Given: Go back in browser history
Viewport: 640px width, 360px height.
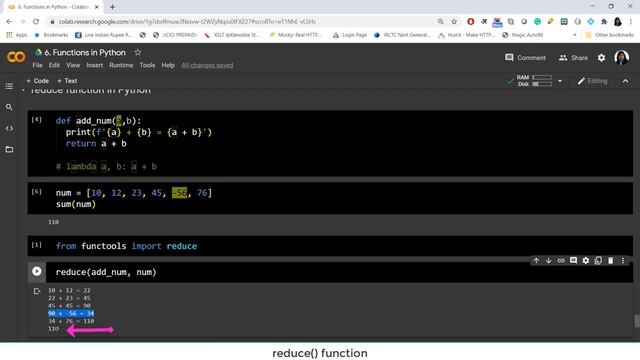Looking at the screenshot, I should [9, 22].
